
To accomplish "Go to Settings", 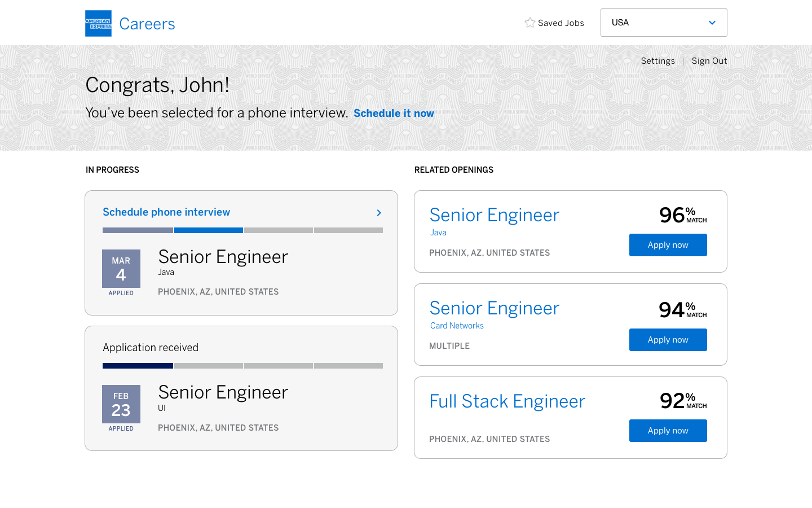I will [x=658, y=61].
